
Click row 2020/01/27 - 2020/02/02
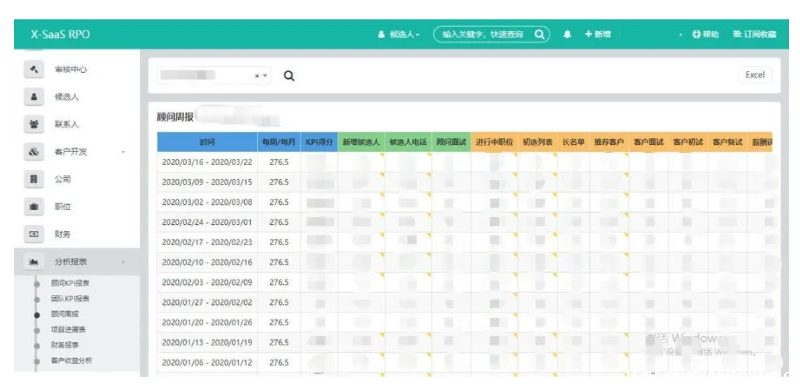point(464,302)
